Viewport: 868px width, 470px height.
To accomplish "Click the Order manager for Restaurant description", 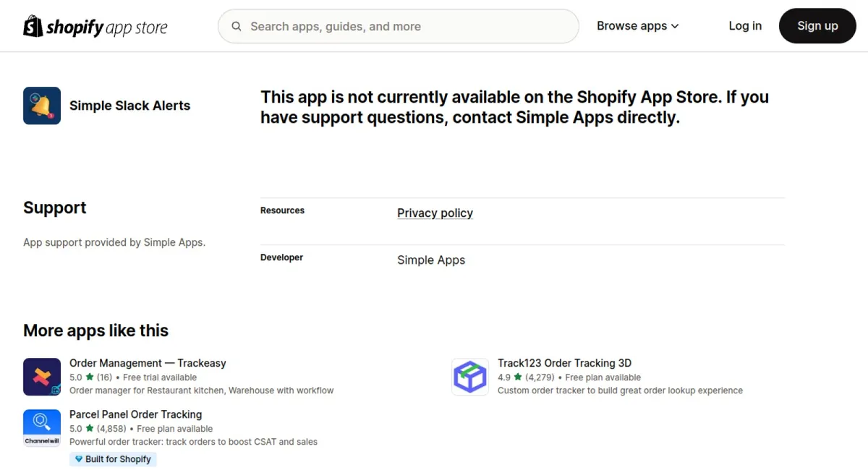I will tap(202, 390).
